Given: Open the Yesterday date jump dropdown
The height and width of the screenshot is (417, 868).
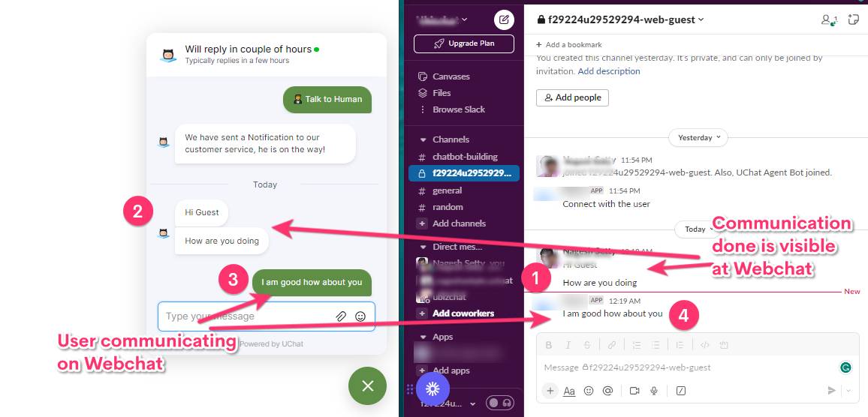Looking at the screenshot, I should [x=698, y=138].
